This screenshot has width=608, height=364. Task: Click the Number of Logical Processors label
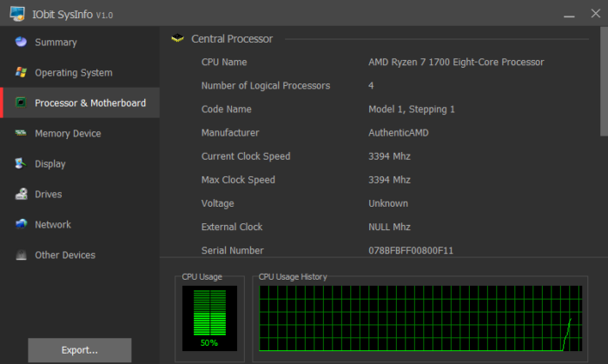(266, 86)
